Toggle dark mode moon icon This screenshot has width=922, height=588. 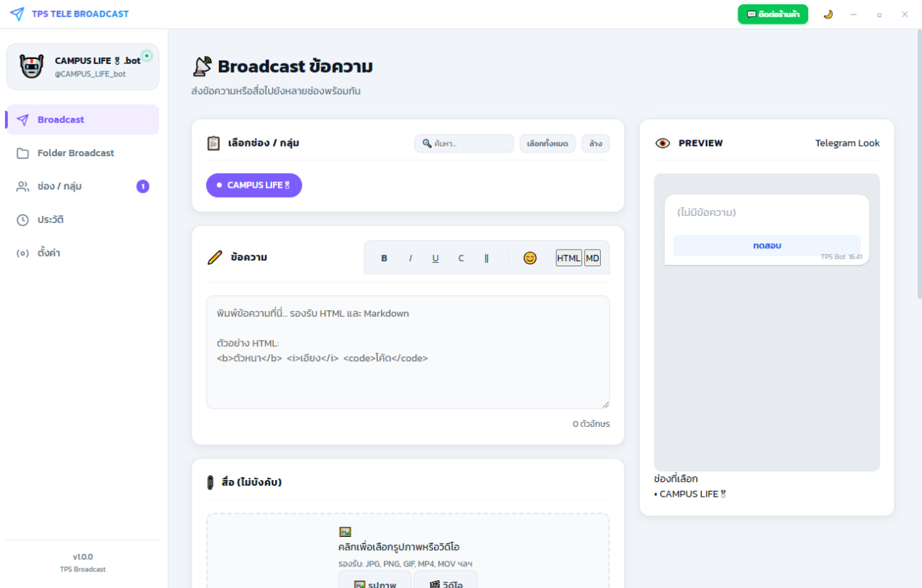click(x=828, y=14)
